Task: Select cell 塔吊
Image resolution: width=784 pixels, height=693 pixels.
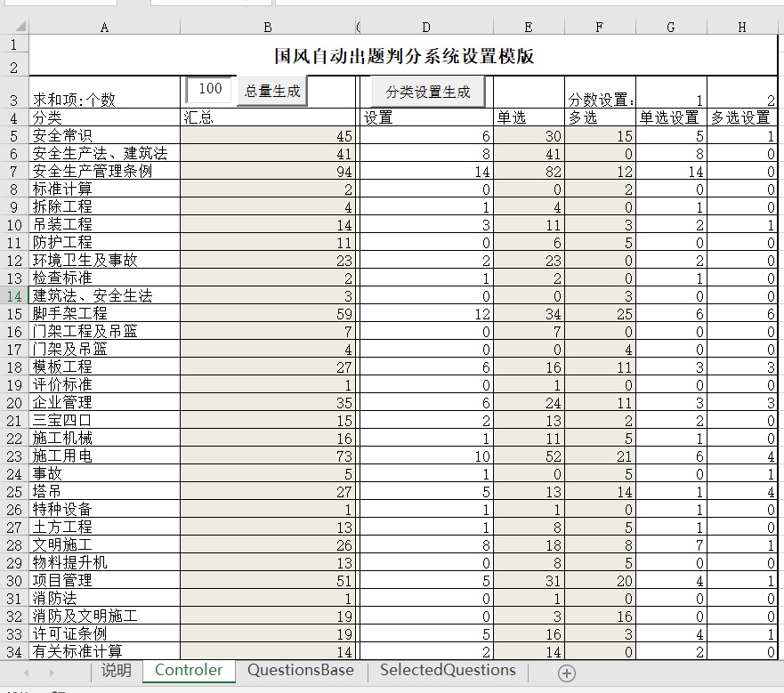Action: [104, 491]
